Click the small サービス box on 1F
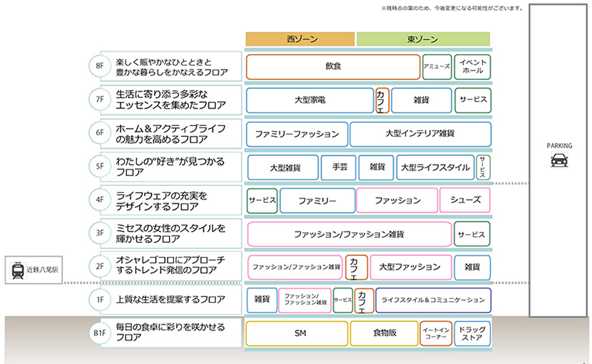This screenshot has width=592, height=364. pos(343,301)
